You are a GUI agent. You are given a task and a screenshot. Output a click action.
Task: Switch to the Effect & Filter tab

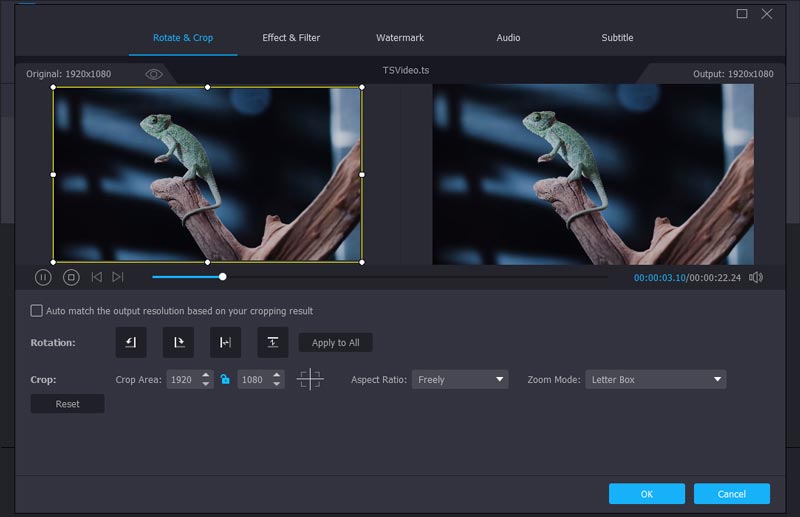point(291,38)
